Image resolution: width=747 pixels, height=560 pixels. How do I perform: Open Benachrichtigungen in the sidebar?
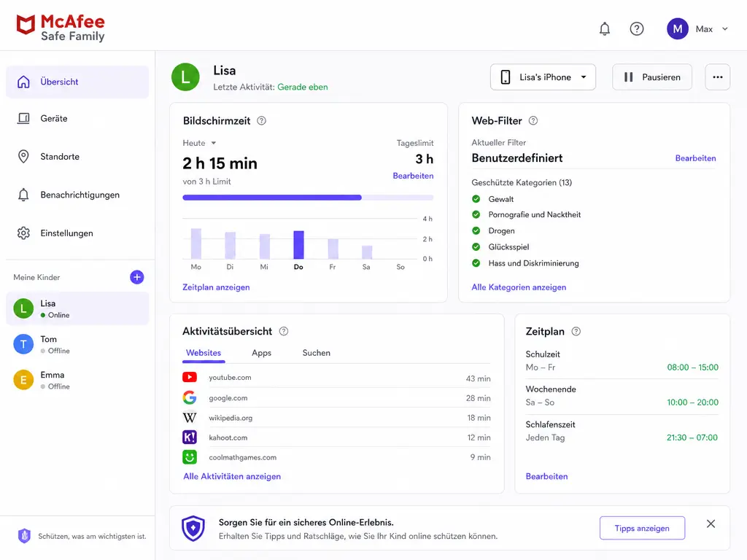(77, 195)
